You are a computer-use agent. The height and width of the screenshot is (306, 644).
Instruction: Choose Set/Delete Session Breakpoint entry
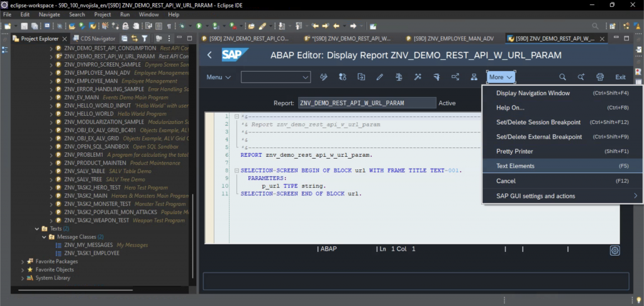pyautogui.click(x=562, y=122)
